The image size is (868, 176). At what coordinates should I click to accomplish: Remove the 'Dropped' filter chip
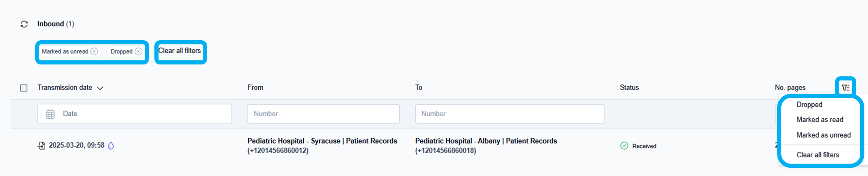[x=138, y=52]
